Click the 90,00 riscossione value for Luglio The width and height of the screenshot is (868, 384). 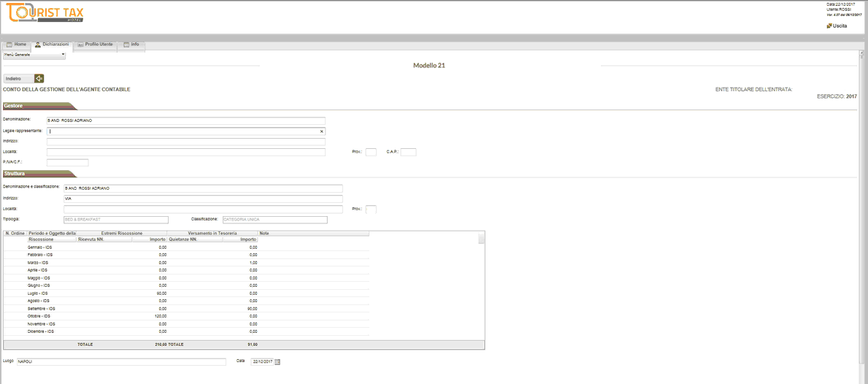pos(161,293)
